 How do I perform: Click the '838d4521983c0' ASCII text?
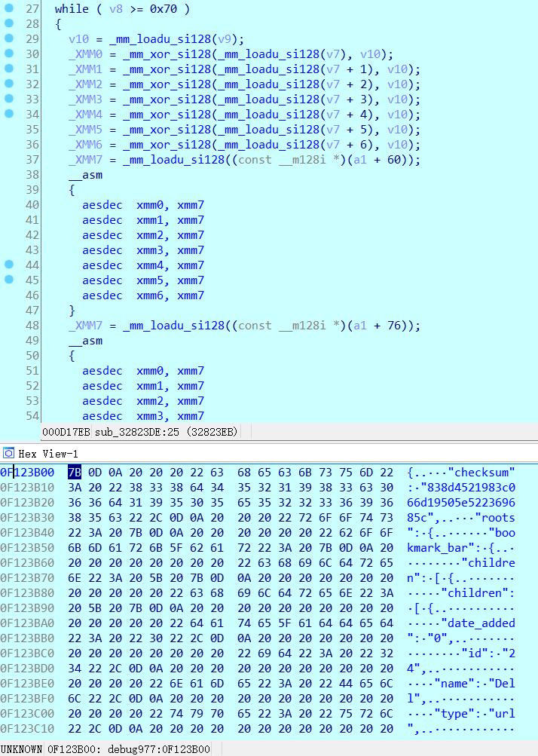tap(471, 488)
